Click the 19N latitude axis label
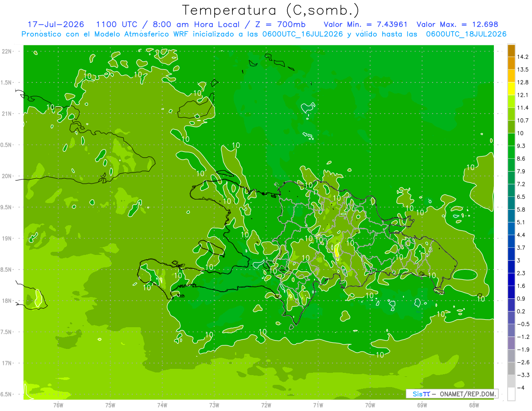This screenshot has height=411, width=532. [x=7, y=239]
